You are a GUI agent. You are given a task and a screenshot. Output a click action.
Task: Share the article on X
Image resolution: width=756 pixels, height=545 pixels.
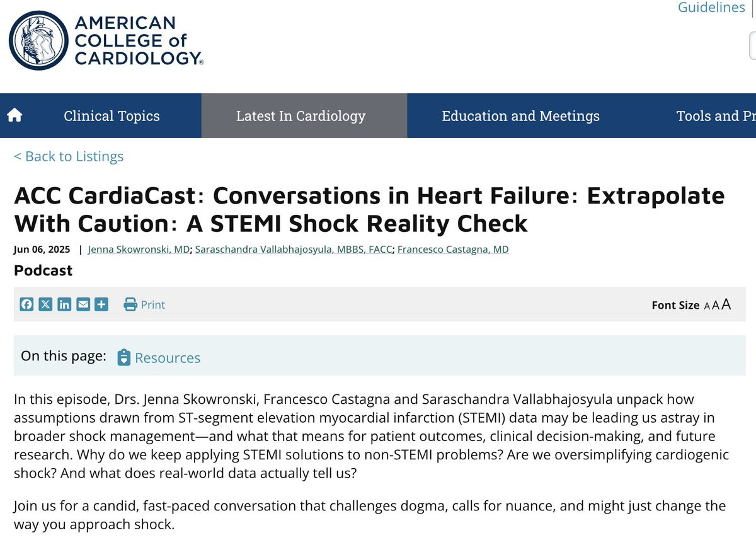45,305
